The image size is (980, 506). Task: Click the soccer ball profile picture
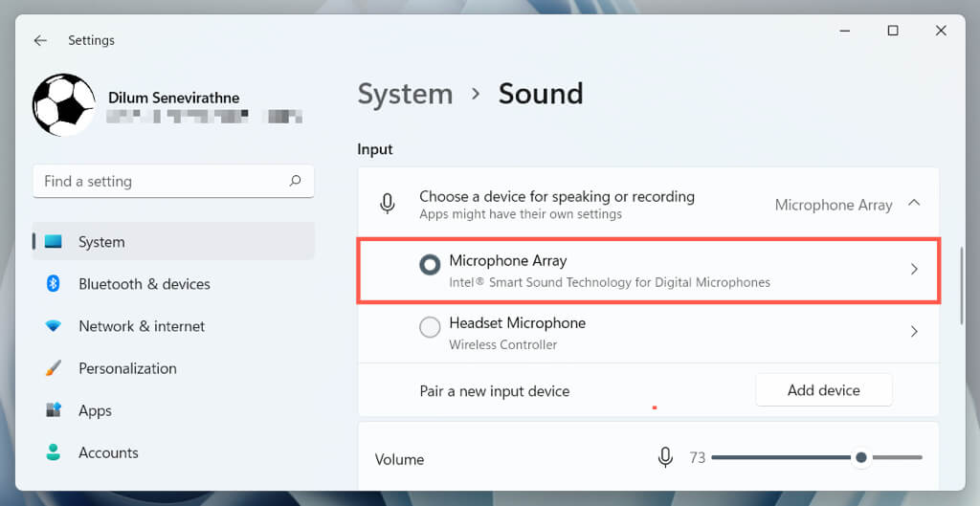tap(64, 105)
